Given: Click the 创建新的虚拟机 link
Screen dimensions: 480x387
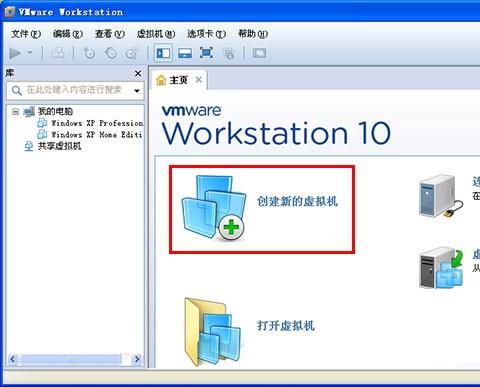Looking at the screenshot, I should (x=297, y=201).
